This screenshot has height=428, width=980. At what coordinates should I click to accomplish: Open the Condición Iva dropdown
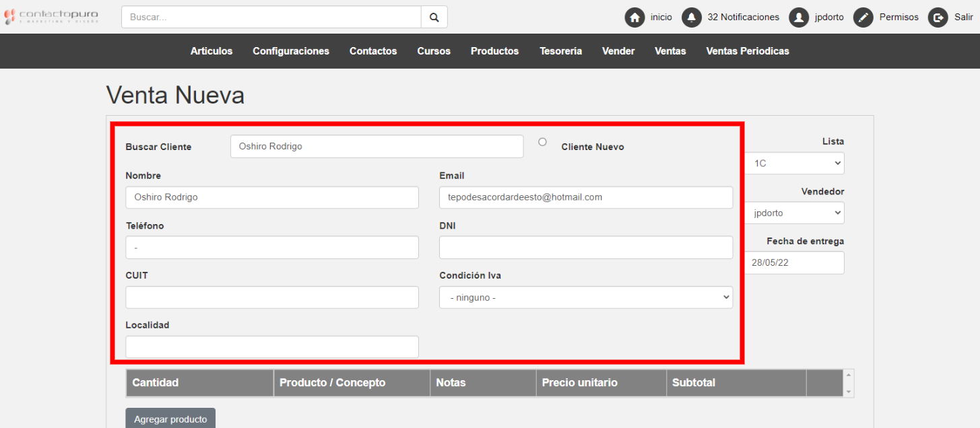585,297
